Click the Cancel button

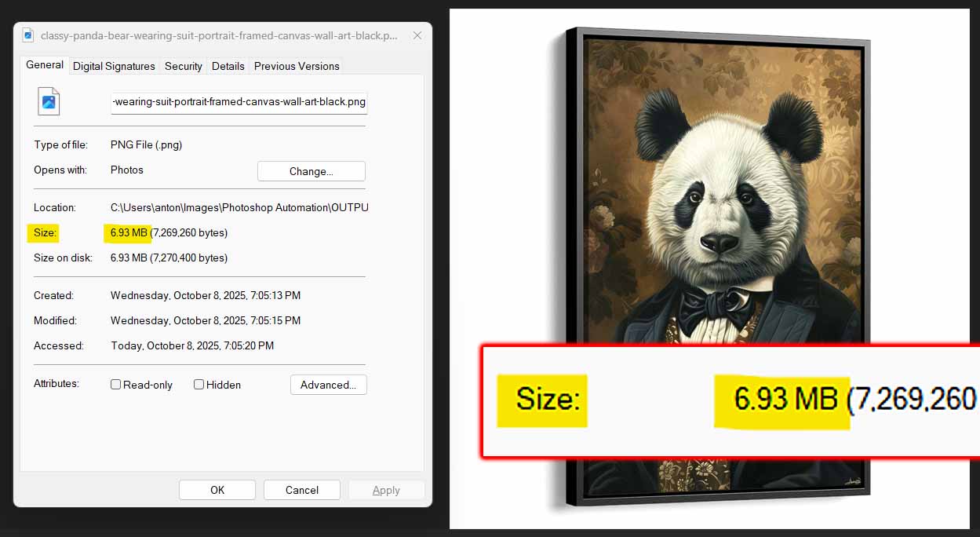(x=301, y=489)
